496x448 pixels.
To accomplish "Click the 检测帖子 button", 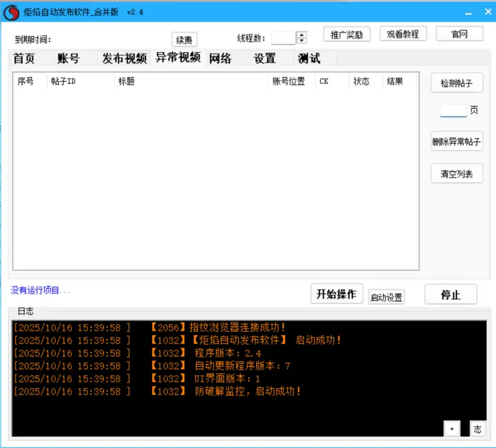I will click(x=456, y=83).
